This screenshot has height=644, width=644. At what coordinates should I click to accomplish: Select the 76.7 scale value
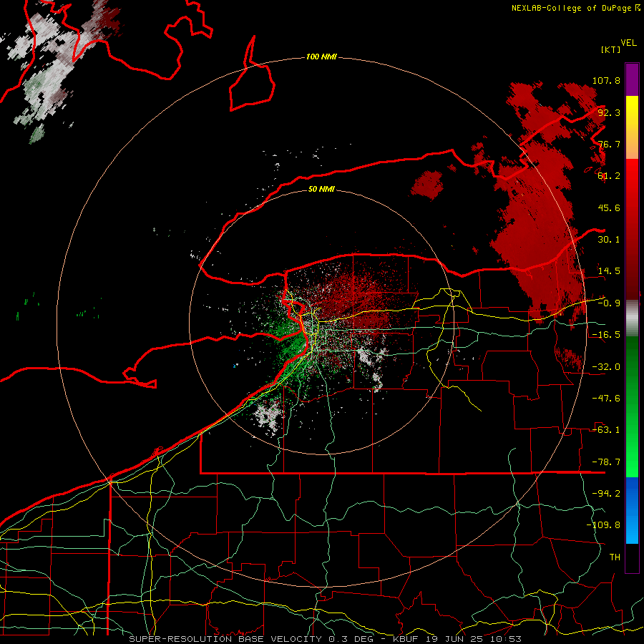(x=609, y=144)
